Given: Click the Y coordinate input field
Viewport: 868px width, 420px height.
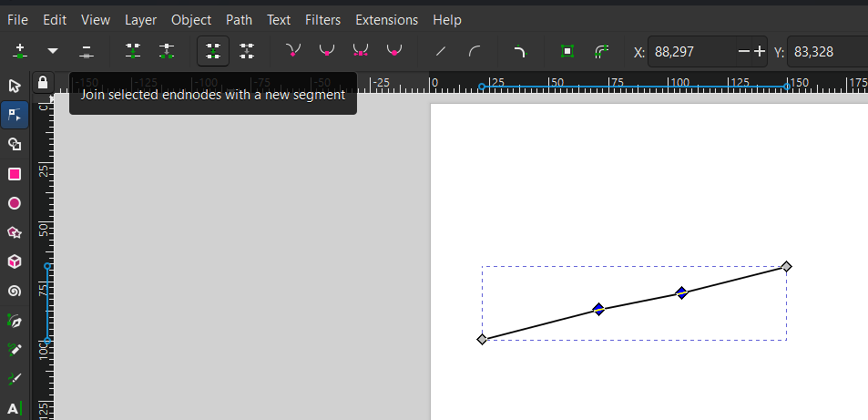Looking at the screenshot, I should pos(828,52).
